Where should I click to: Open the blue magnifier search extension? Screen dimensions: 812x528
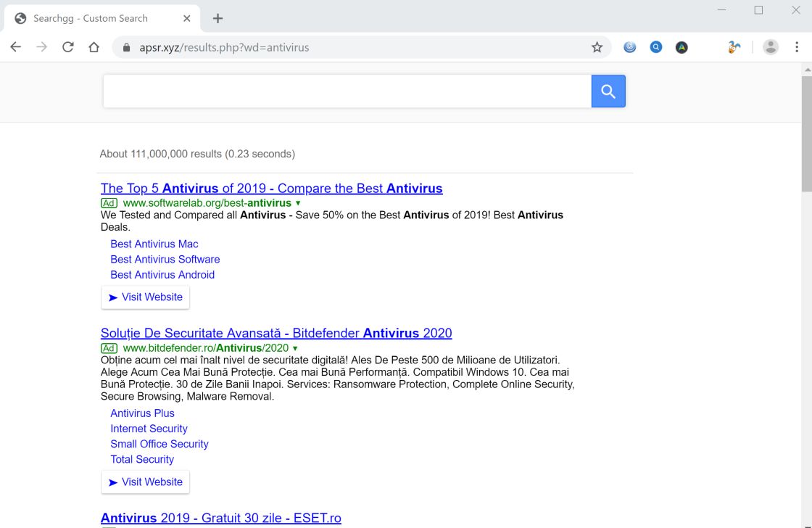click(x=655, y=47)
